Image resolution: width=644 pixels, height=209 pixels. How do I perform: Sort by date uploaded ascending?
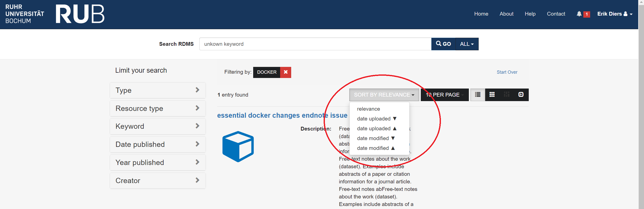point(379,129)
